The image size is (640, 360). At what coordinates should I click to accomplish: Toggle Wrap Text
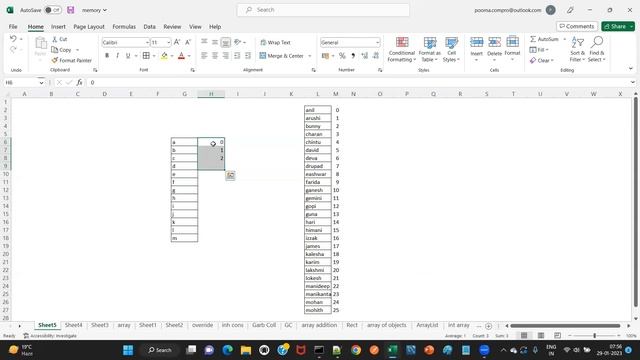(x=276, y=42)
